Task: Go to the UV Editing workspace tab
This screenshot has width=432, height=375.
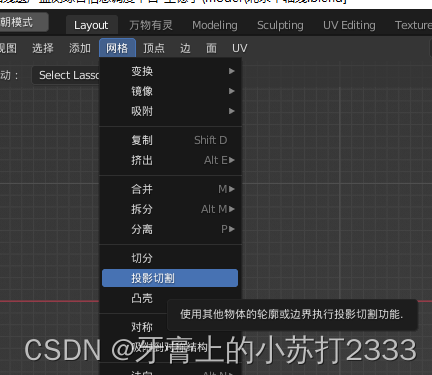Action: pyautogui.click(x=349, y=25)
